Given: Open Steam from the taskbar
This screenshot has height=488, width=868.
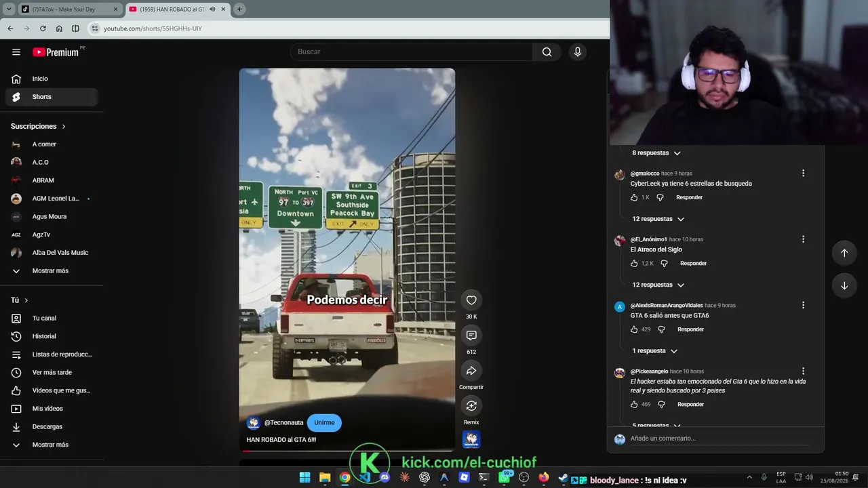Looking at the screenshot, I should pos(563,478).
